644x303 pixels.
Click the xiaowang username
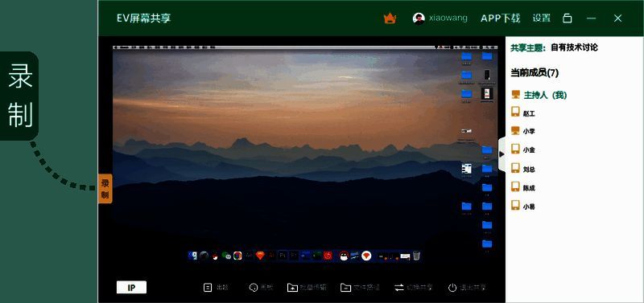coord(448,18)
